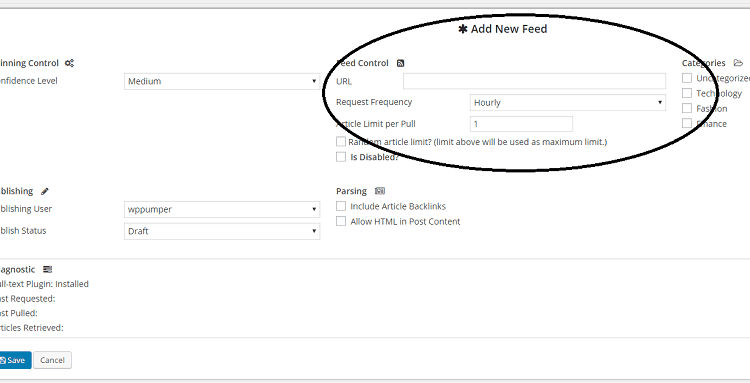Expand the Request Frequency dropdown set to Hourly
Viewport: 750px width, 383px height.
tap(568, 102)
